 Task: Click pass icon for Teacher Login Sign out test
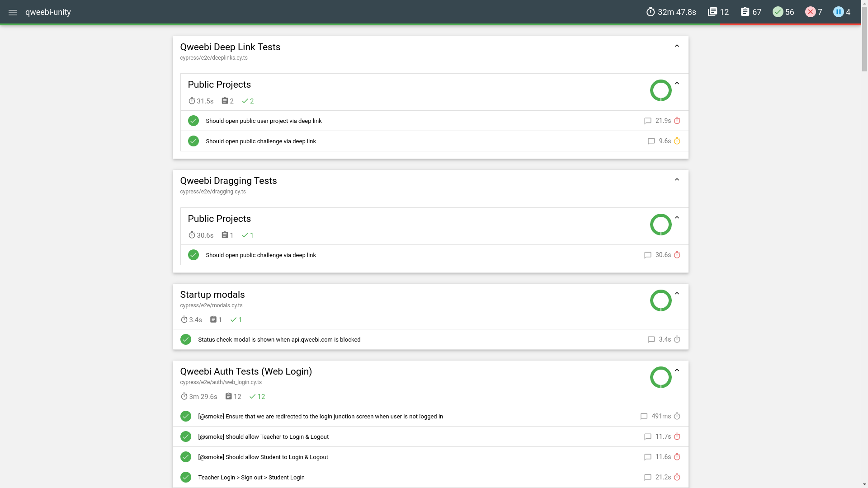(x=185, y=477)
